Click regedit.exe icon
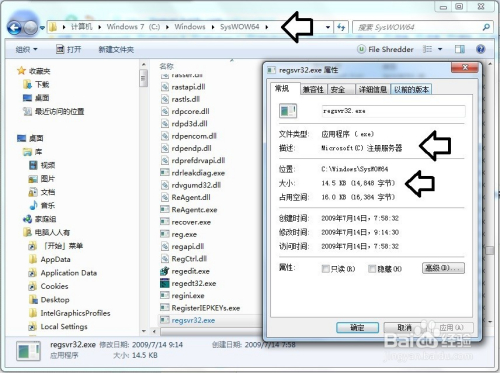This screenshot has width=500, height=373. [164, 271]
